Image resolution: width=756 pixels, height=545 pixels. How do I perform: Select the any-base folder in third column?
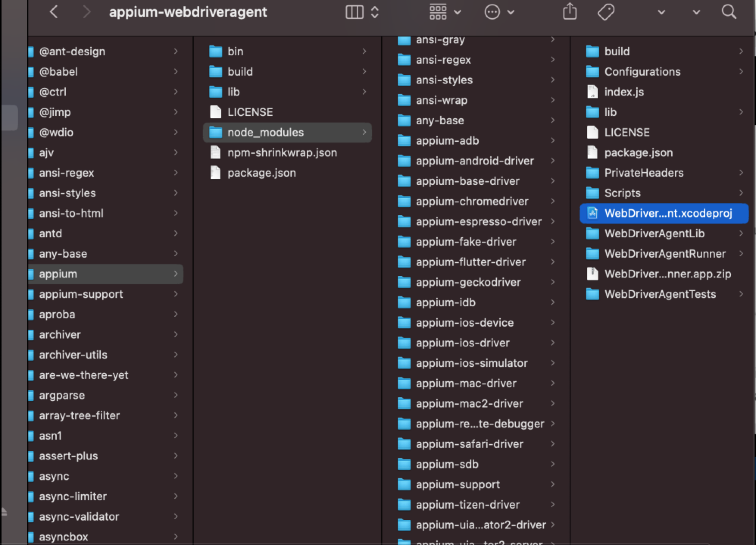(476, 121)
